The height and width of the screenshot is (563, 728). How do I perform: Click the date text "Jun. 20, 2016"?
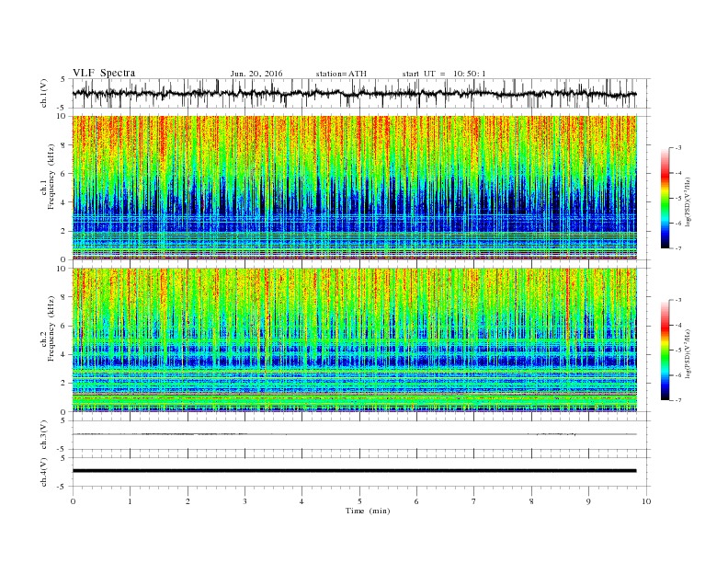coord(256,74)
